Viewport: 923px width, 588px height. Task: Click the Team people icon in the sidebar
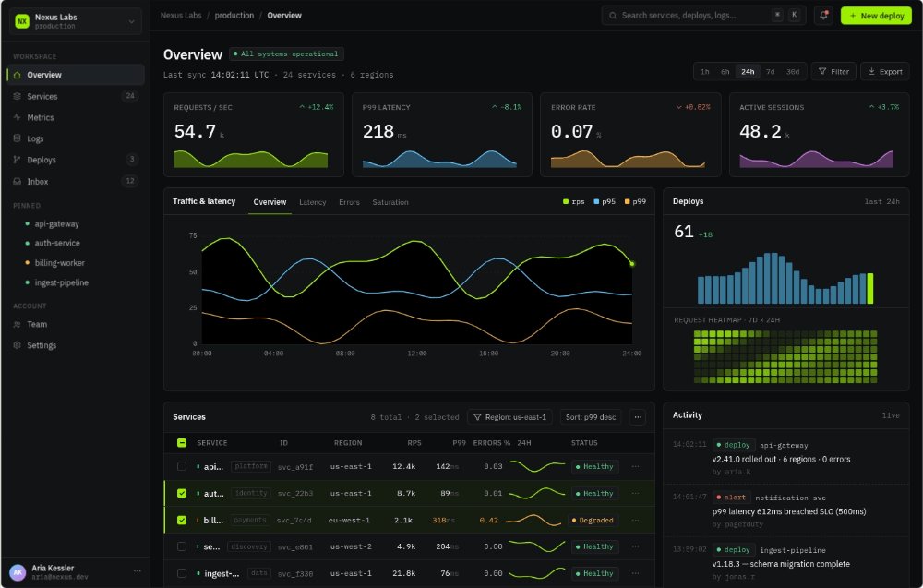click(x=17, y=324)
